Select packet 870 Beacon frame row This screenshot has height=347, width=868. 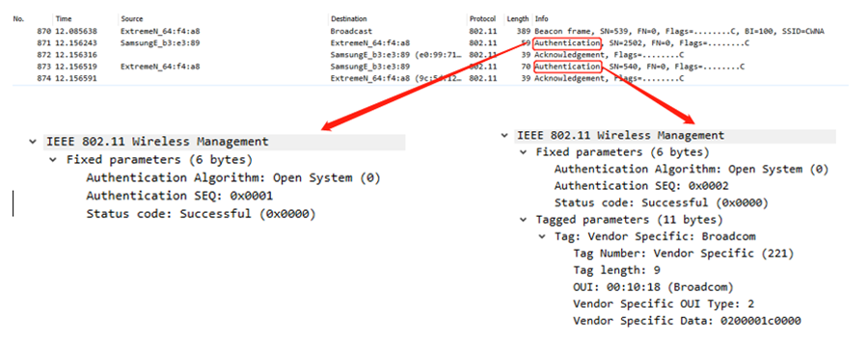pyautogui.click(x=430, y=31)
